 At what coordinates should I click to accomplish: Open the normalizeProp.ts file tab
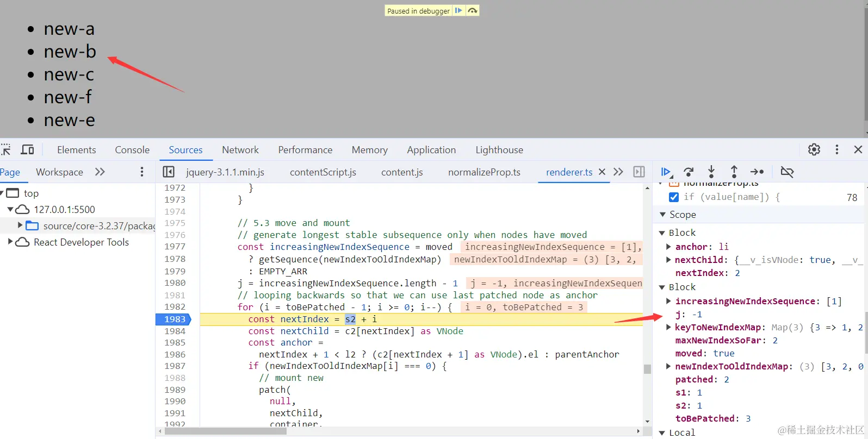click(484, 172)
